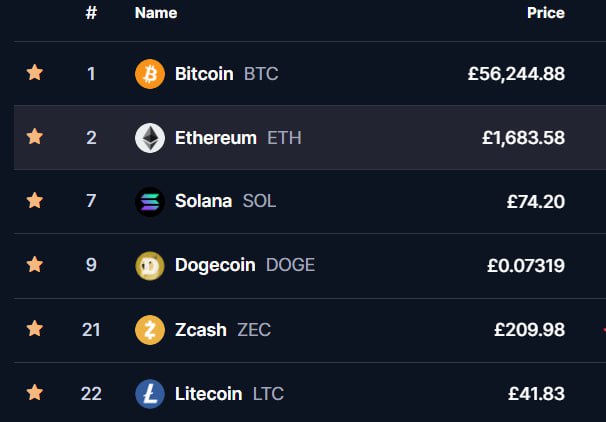The image size is (606, 422).
Task: Unstar Zcash in the watchlist
Action: 35,329
